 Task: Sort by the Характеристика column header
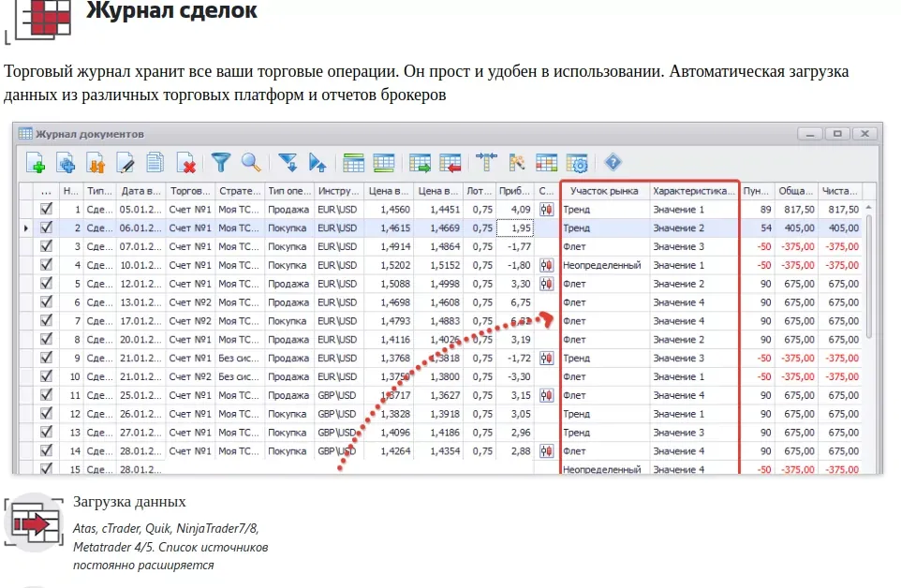694,191
